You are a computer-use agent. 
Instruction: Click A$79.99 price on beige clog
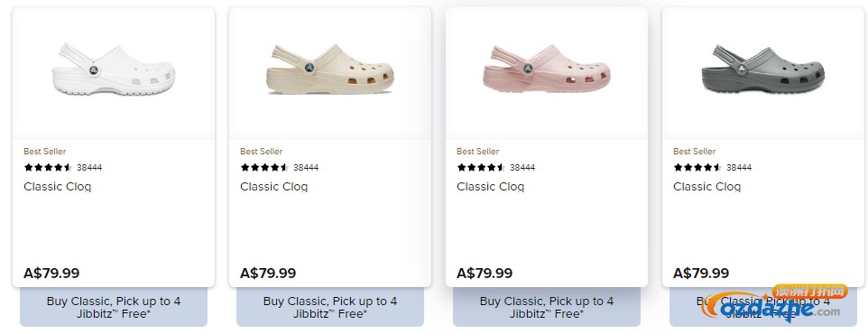(268, 274)
